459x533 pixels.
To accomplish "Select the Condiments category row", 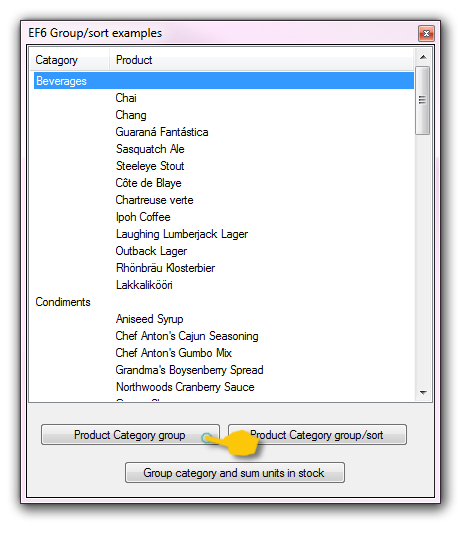I will (x=224, y=302).
